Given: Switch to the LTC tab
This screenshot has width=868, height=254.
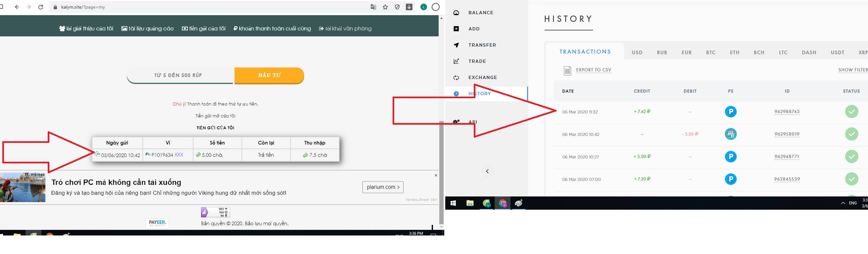Looking at the screenshot, I should tap(784, 53).
